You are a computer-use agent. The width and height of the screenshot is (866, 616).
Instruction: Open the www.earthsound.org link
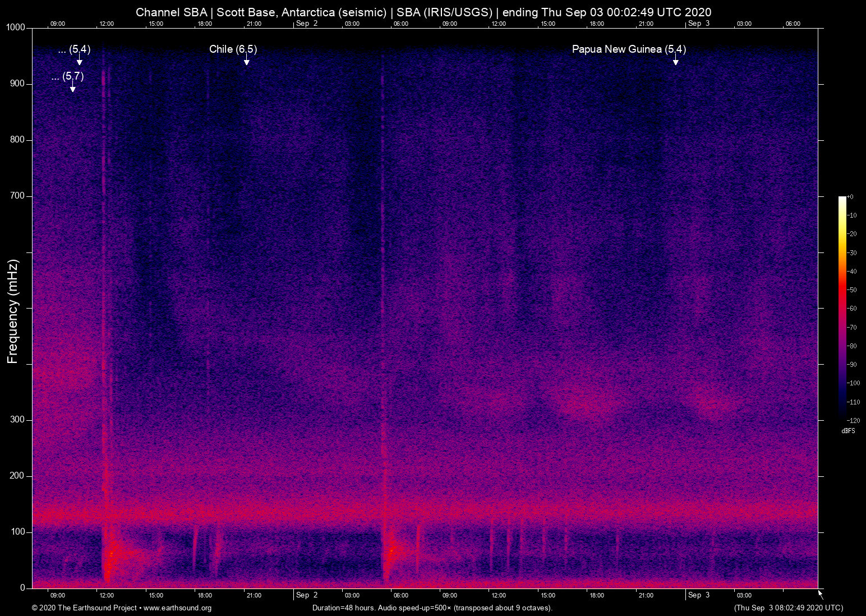178,608
